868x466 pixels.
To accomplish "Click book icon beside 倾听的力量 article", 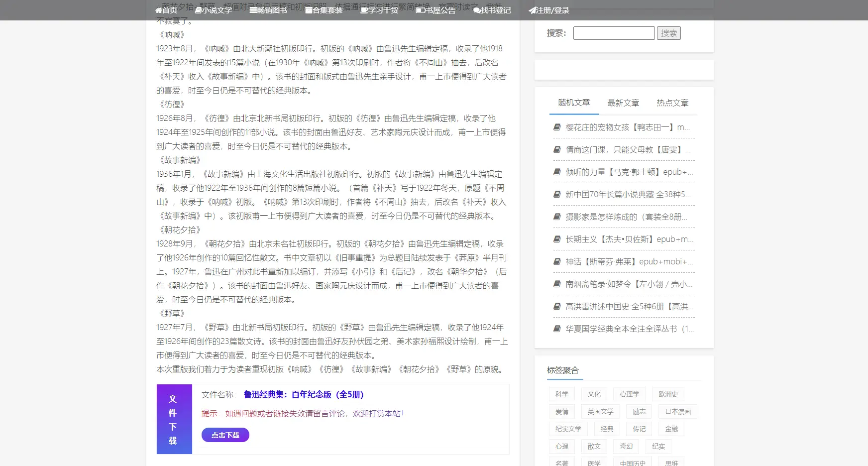I will pos(557,172).
